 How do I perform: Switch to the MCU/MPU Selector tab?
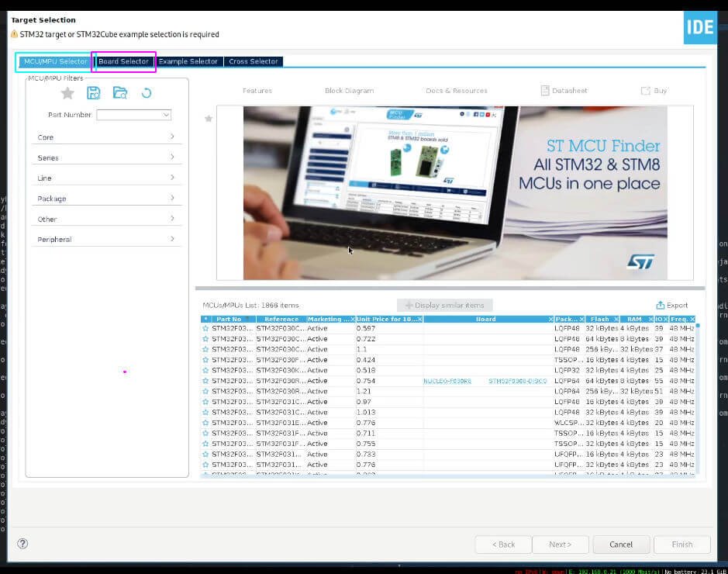click(x=55, y=61)
